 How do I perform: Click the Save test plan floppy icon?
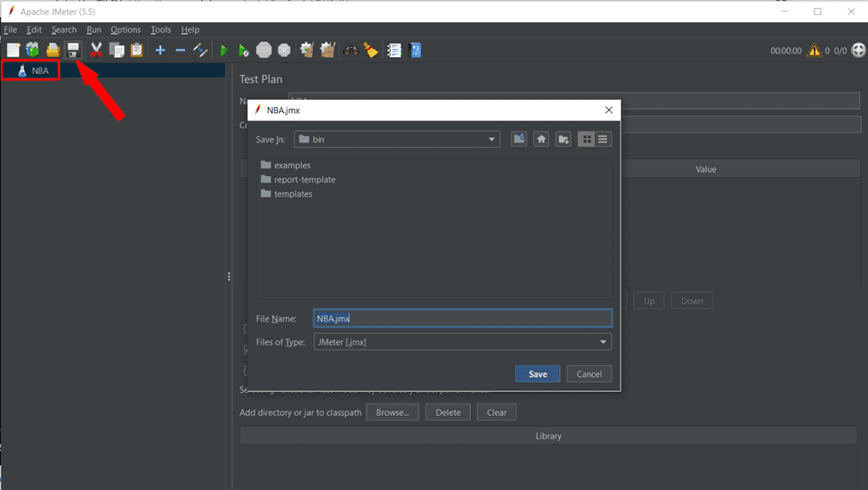point(74,50)
